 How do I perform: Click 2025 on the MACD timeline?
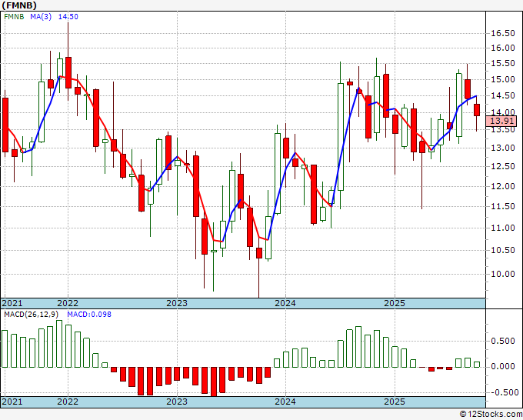395,402
